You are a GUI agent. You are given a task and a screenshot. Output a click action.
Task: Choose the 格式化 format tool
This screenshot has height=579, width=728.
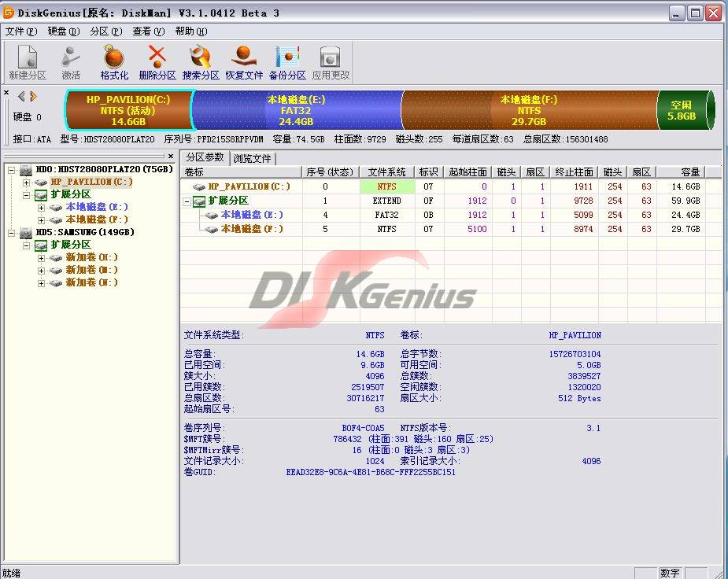click(114, 62)
